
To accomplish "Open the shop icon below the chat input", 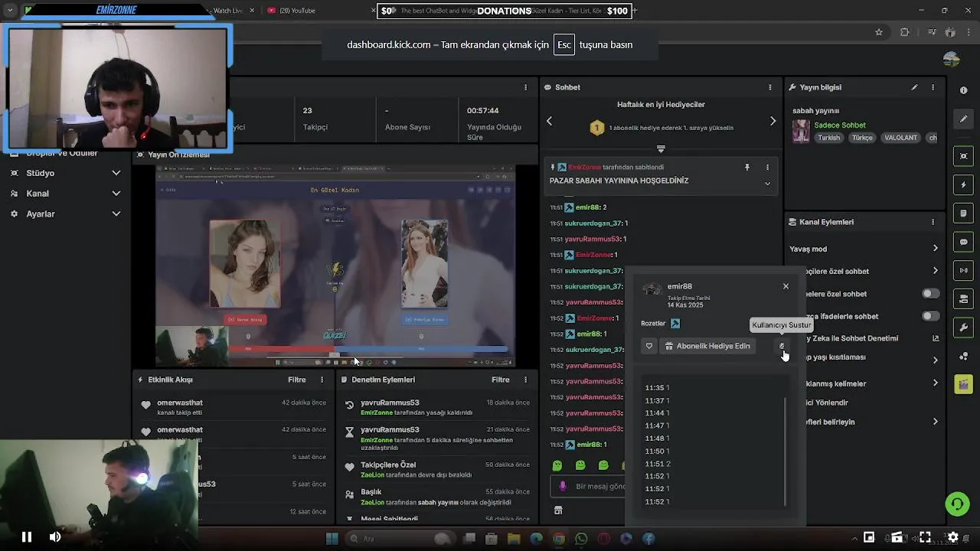I will (558, 510).
